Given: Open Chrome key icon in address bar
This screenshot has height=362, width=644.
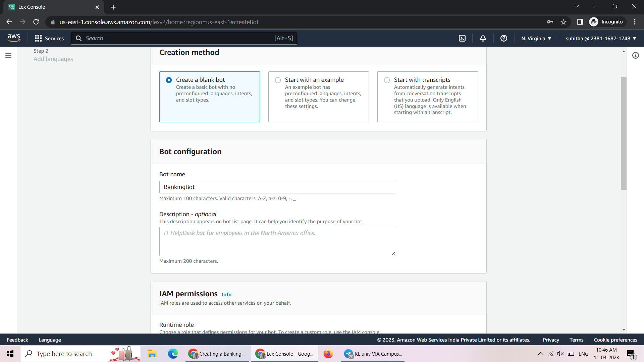Looking at the screenshot, I should point(550,22).
